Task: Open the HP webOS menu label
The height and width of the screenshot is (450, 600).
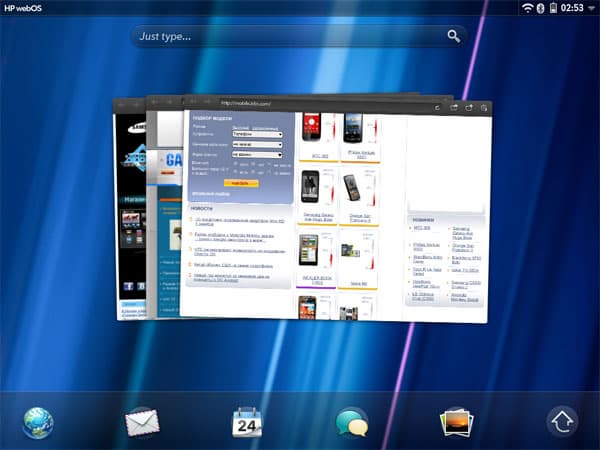Action: (23, 8)
